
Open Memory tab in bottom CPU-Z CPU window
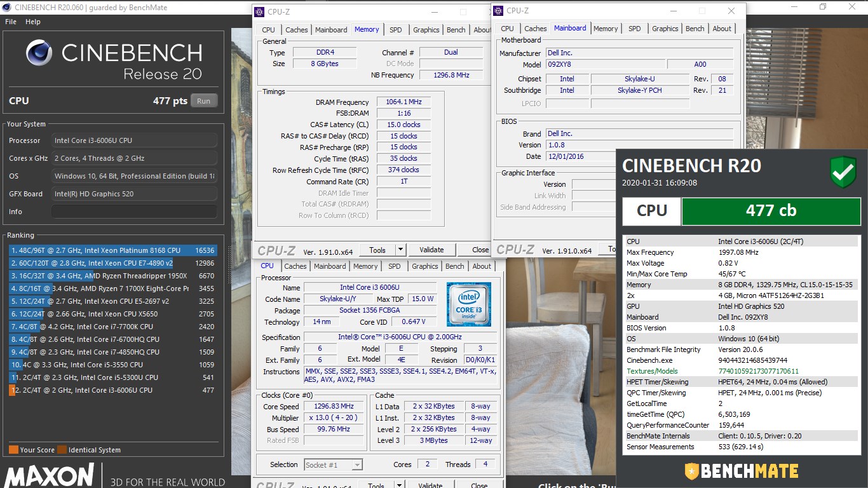coord(365,266)
